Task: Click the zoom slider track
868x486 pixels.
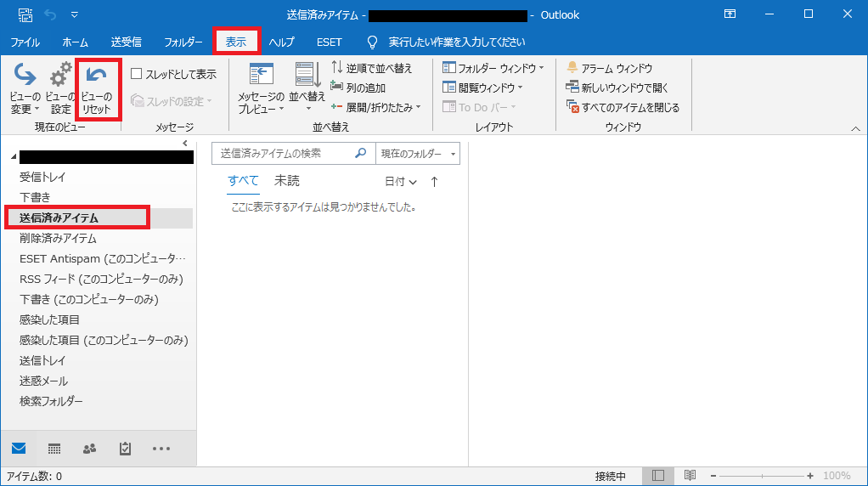Action: [x=762, y=476]
